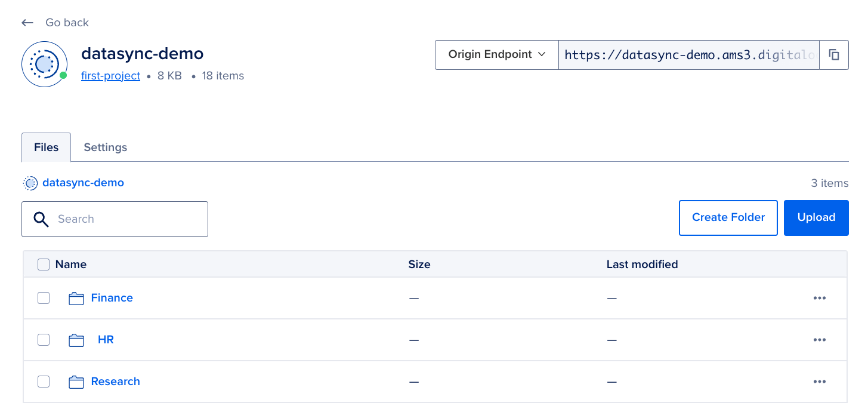This screenshot has width=868, height=412.
Task: Open the Origin Endpoint dropdown
Action: (x=496, y=54)
